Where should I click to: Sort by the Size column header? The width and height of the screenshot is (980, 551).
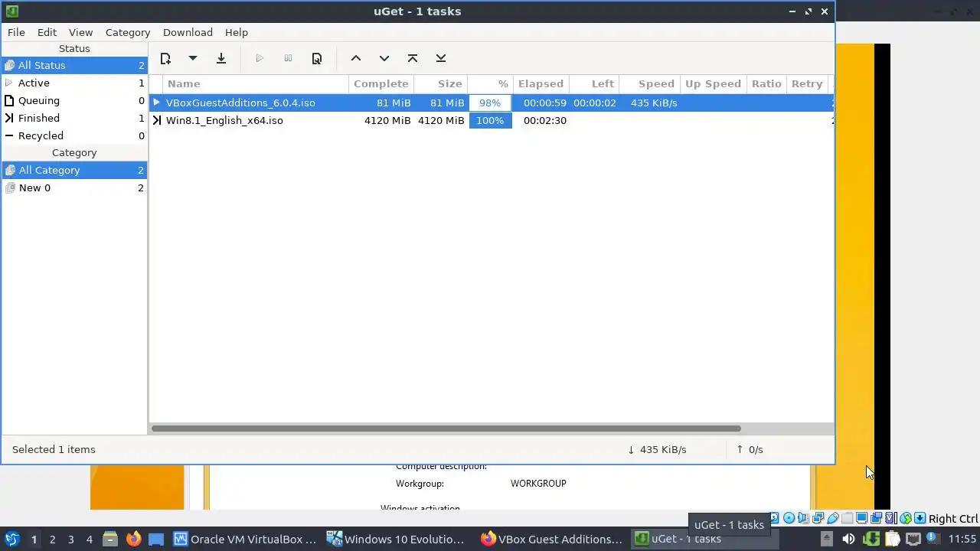tap(441, 83)
